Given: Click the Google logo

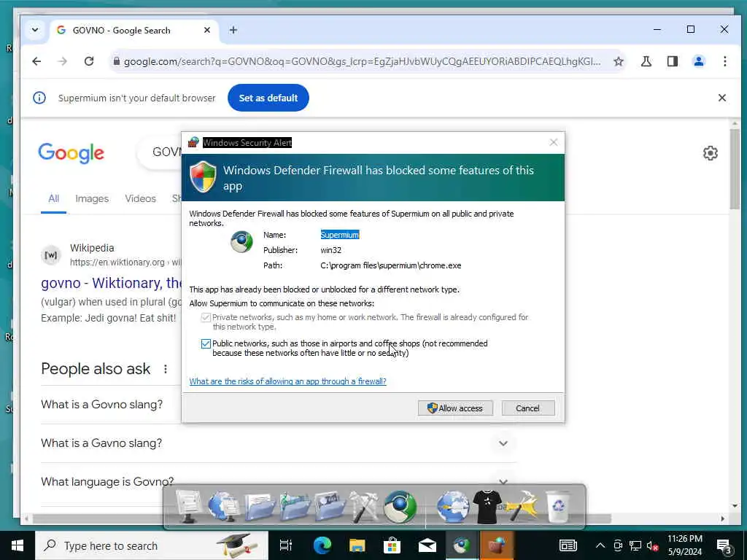Looking at the screenshot, I should coord(71,153).
